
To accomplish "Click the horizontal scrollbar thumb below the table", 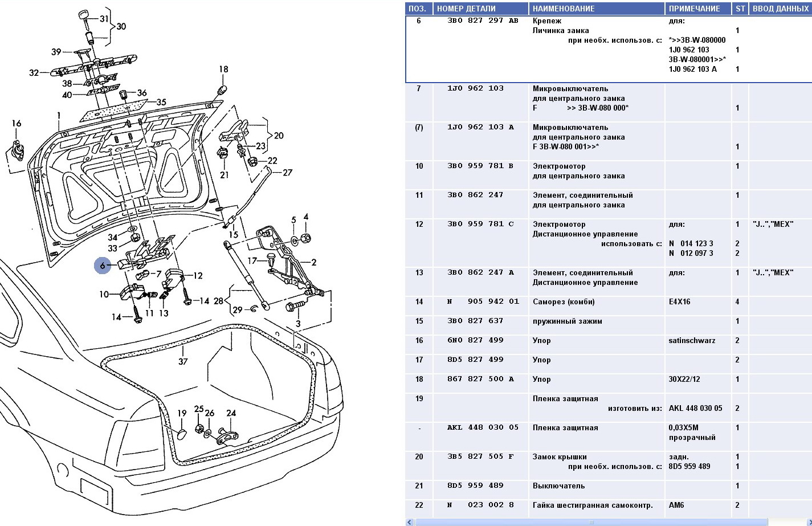I will point(591,521).
